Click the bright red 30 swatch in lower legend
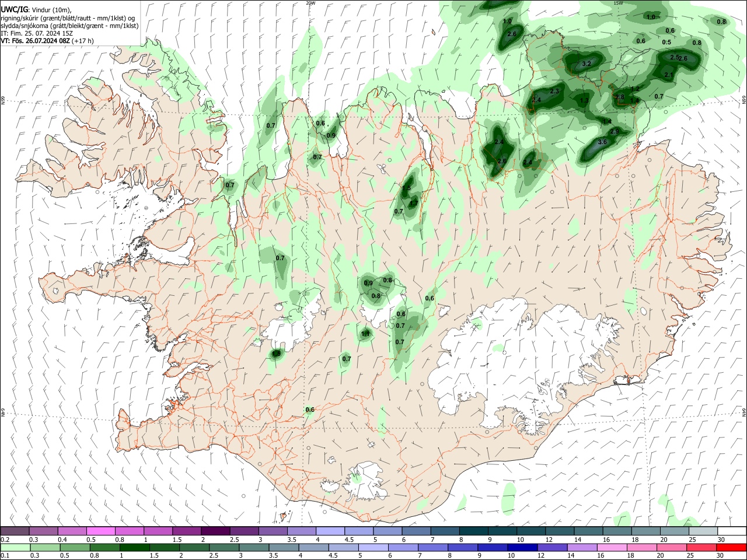The height and width of the screenshot is (560, 747). (732, 547)
